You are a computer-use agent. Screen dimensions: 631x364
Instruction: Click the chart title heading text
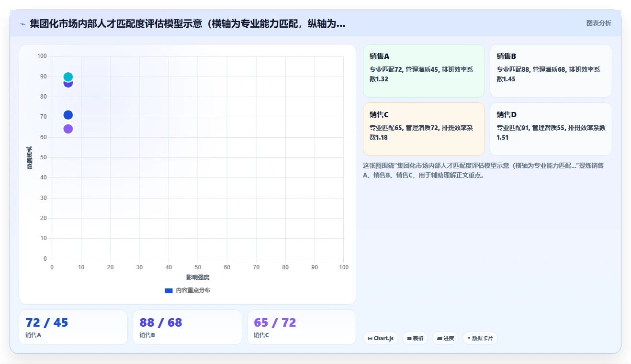187,23
